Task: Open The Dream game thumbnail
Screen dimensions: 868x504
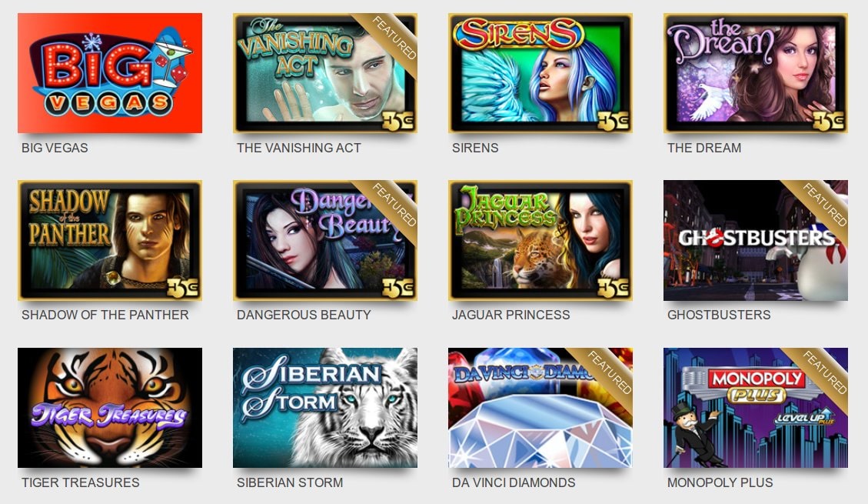Action: coord(756,73)
